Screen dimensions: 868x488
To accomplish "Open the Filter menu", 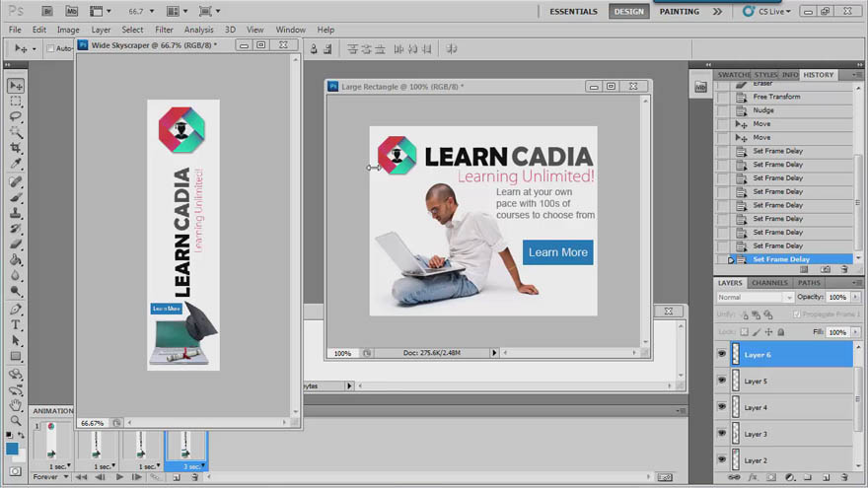I will 164,30.
